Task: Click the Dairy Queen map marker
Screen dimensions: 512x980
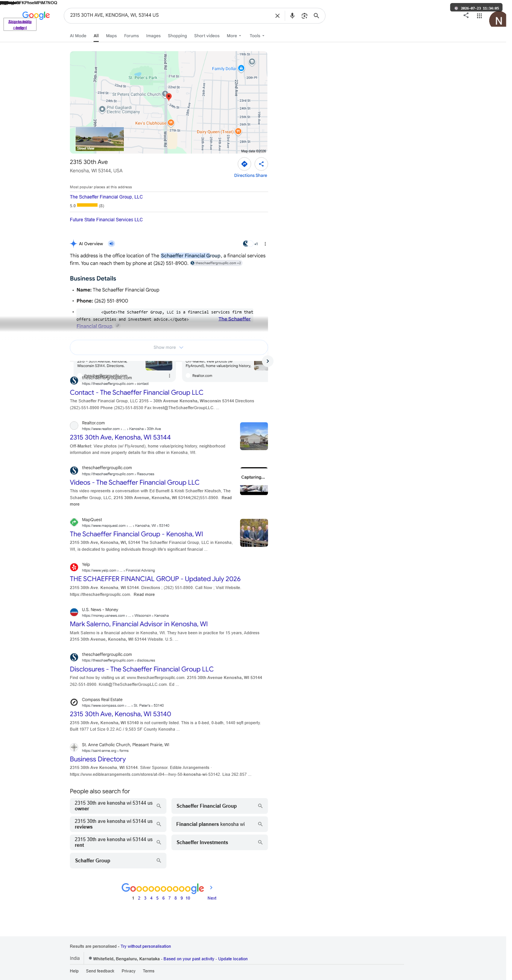Action: [x=238, y=131]
